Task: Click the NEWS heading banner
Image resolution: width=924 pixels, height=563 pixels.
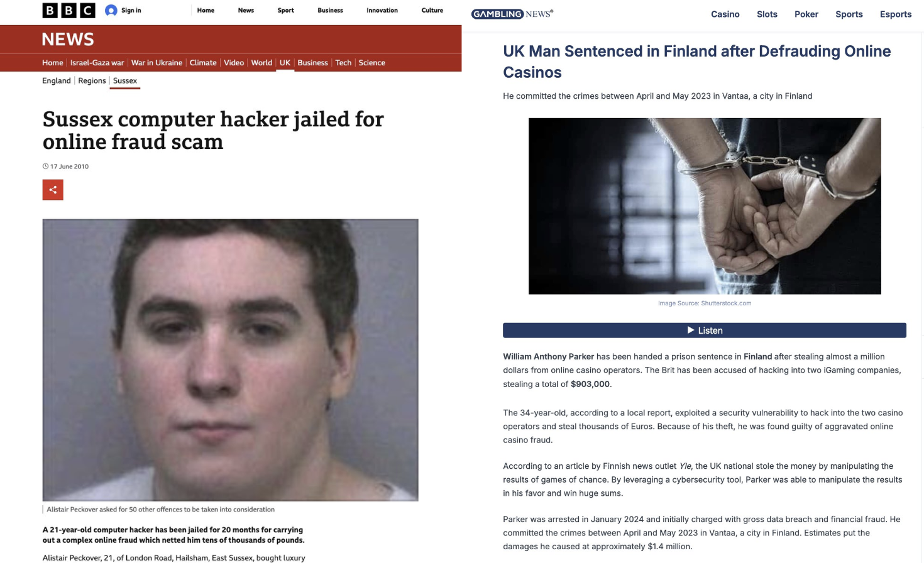Action: 68,40
